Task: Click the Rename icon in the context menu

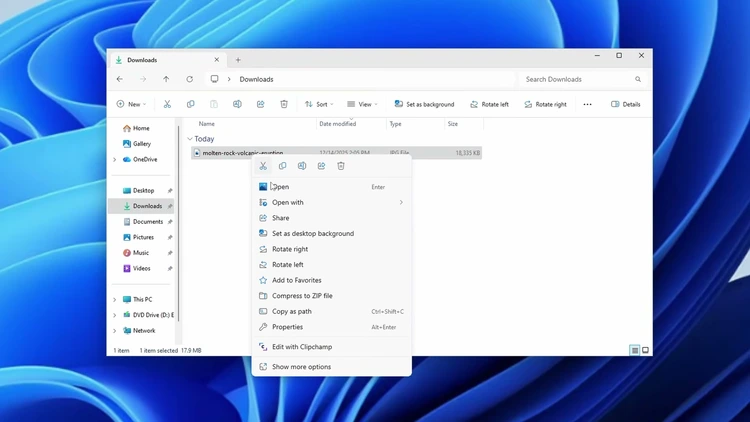Action: coord(302,166)
